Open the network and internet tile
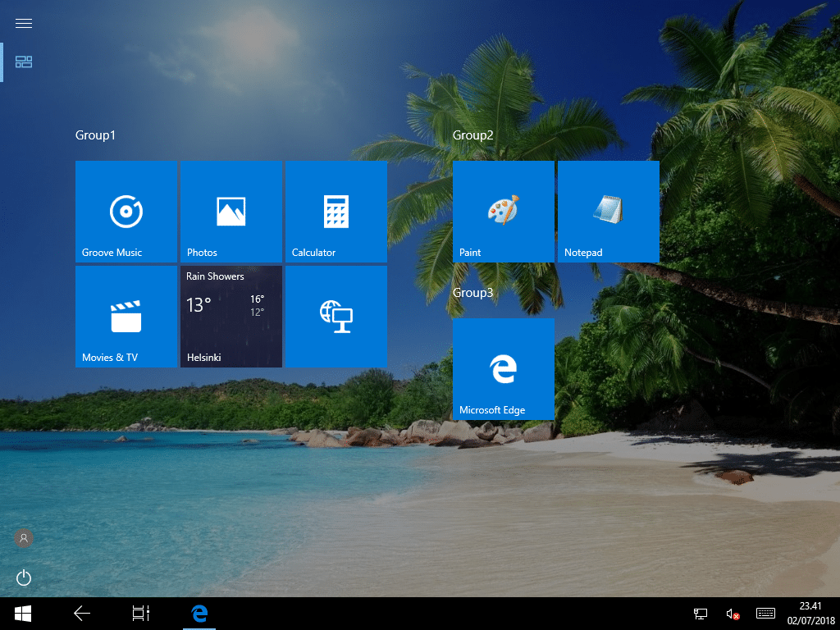The height and width of the screenshot is (630, 840). coord(336,316)
